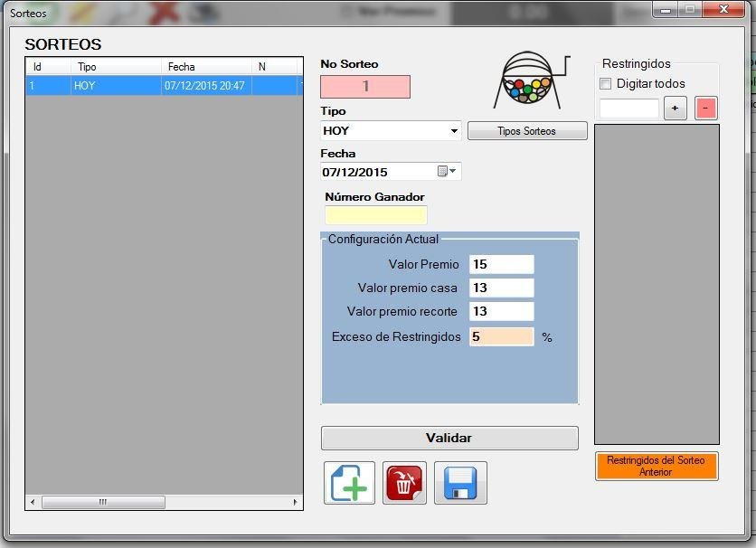Click the 07/12/2015 20:47 table cell

[205, 86]
